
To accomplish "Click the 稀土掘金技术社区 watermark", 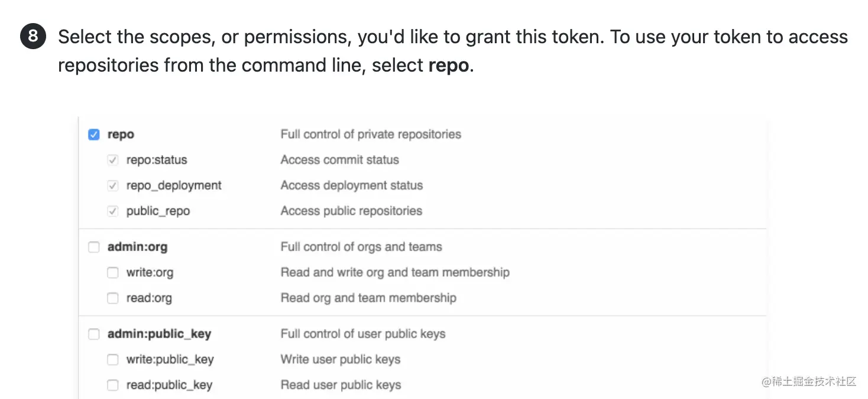I will [x=808, y=383].
